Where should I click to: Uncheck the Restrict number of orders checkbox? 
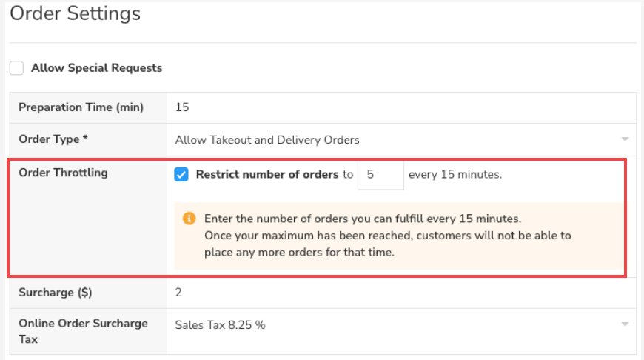click(x=181, y=175)
